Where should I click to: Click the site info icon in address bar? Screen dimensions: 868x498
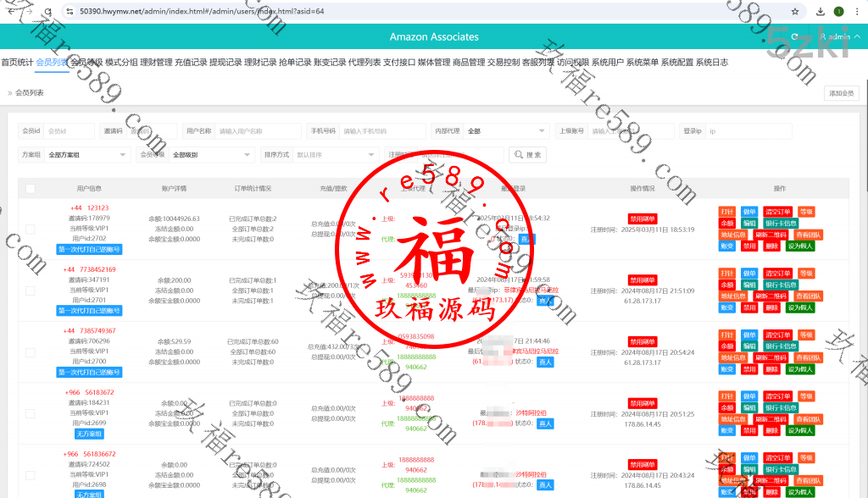(69, 12)
